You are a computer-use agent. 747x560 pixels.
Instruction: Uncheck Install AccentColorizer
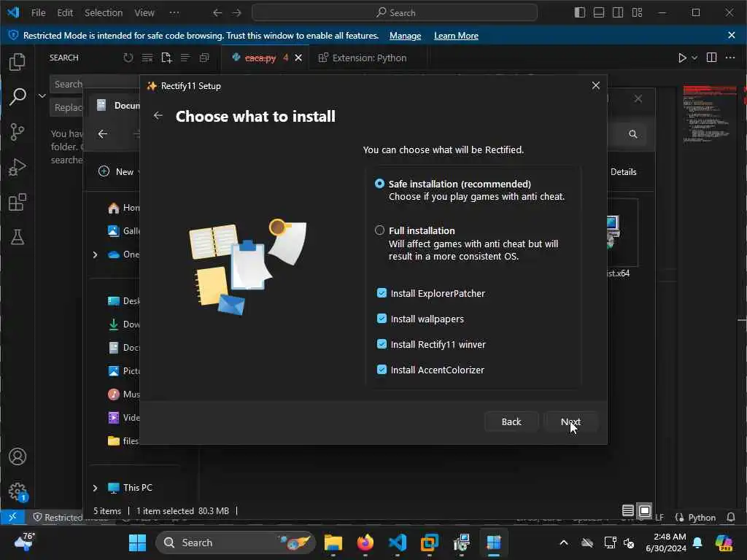[x=382, y=370]
